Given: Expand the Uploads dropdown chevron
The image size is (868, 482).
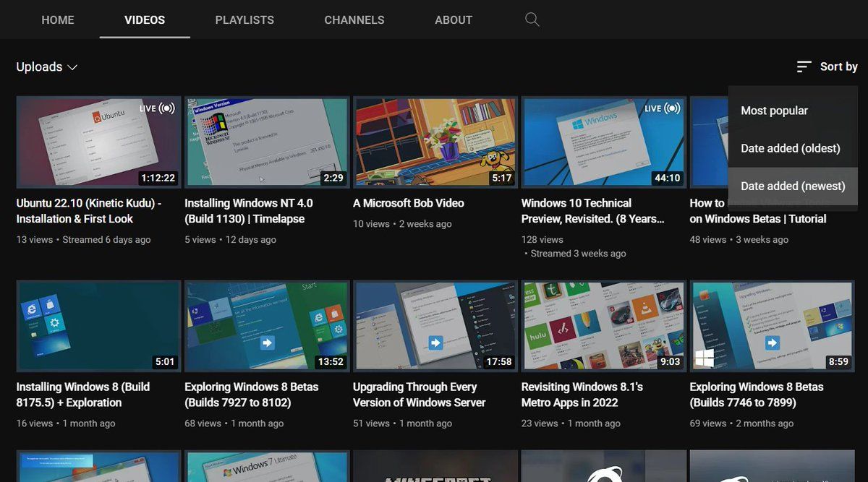Looking at the screenshot, I should click(72, 67).
